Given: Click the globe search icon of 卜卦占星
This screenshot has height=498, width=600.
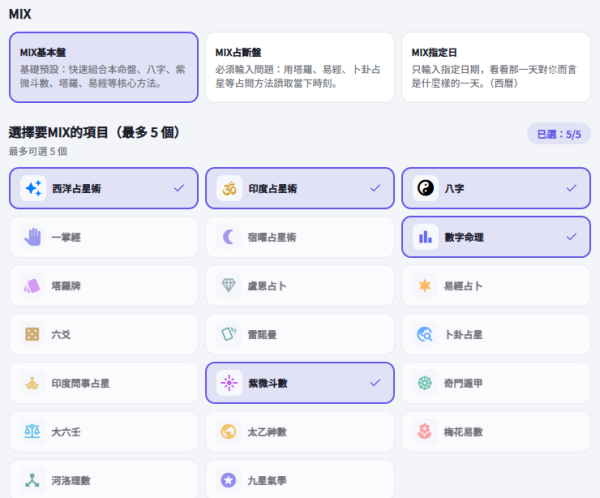Looking at the screenshot, I should 425,334.
